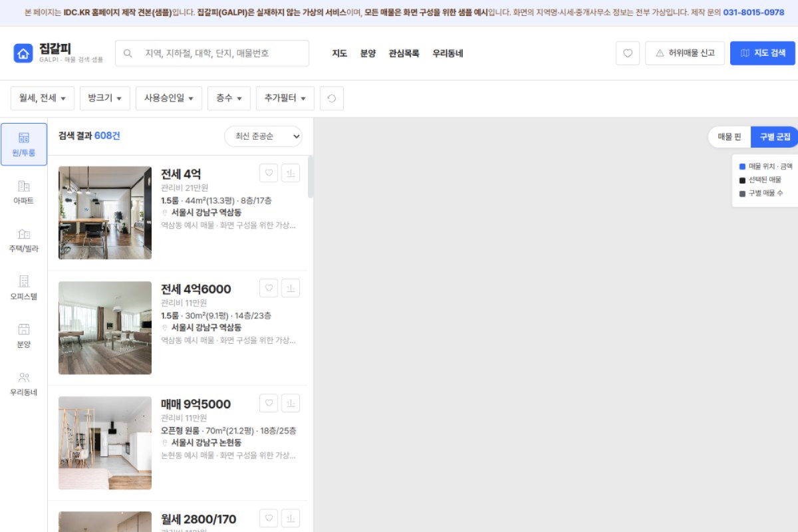The width and height of the screenshot is (798, 532).
Task: Select 주택/빌라 in the sidebar
Action: pyautogui.click(x=24, y=240)
